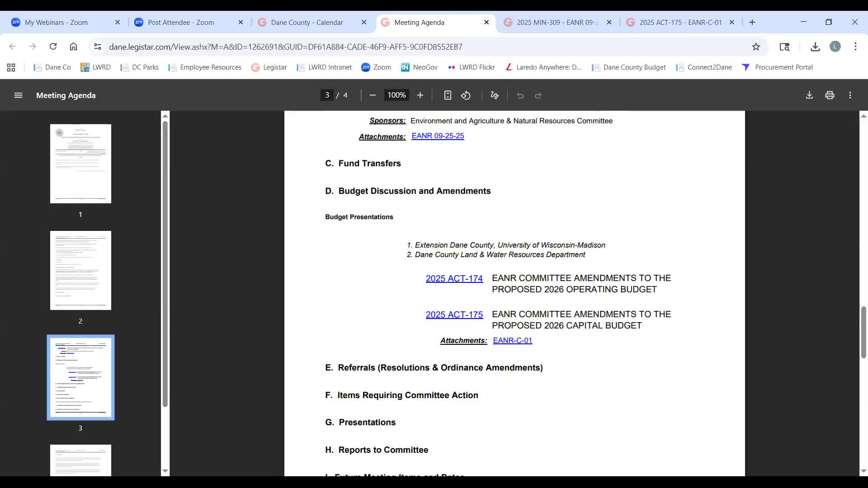Select page 2 thumbnail
The height and width of the screenshot is (488, 868).
click(x=80, y=270)
